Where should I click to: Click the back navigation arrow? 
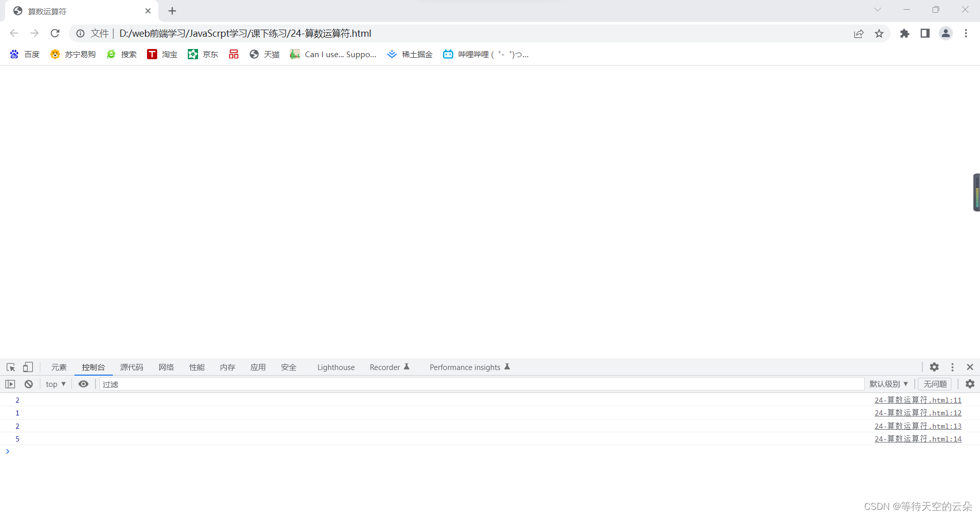coord(13,33)
